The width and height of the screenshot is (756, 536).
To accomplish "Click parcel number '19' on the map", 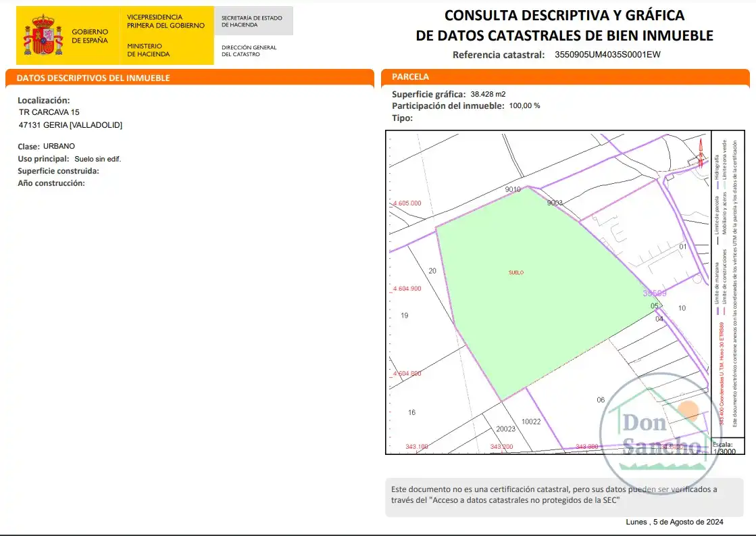I will (x=405, y=316).
